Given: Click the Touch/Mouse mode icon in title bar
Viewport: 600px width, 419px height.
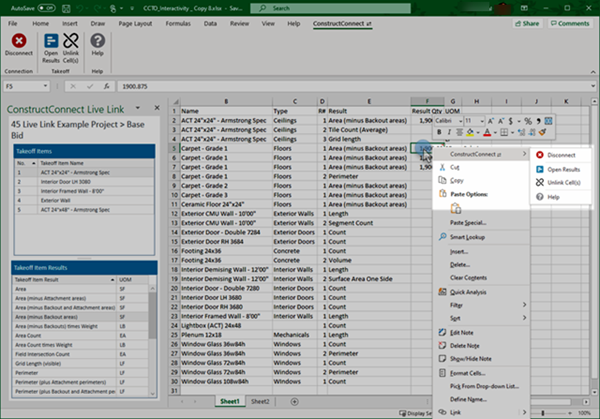Looking at the screenshot, I should pyautogui.click(x=113, y=8).
